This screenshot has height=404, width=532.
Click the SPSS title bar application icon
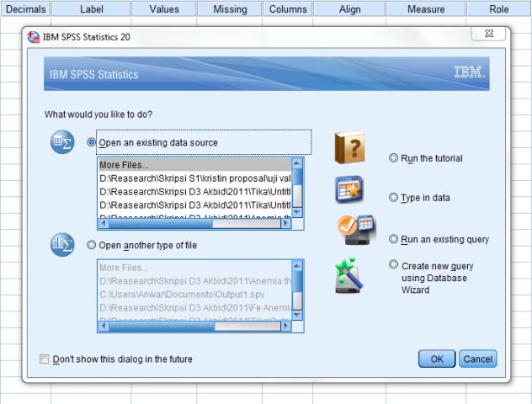tap(34, 37)
